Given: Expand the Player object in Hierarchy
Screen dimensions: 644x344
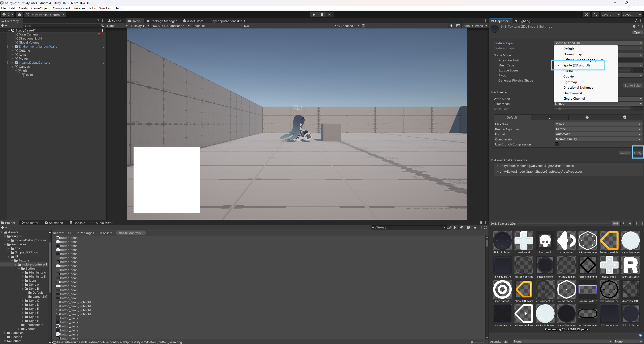Looking at the screenshot, I should coord(12,59).
